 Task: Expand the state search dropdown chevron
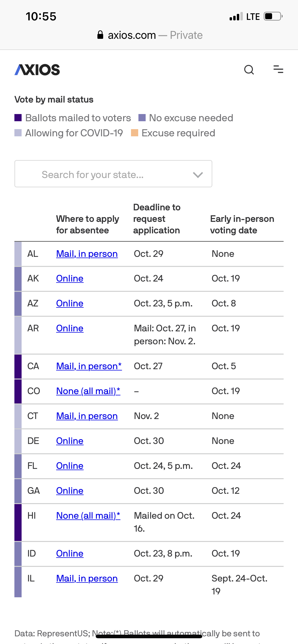[198, 174]
